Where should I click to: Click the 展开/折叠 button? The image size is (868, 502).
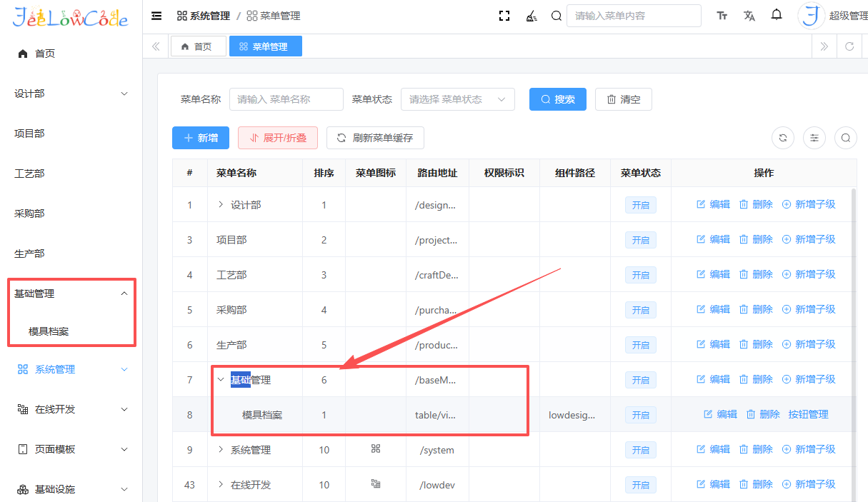(278, 138)
